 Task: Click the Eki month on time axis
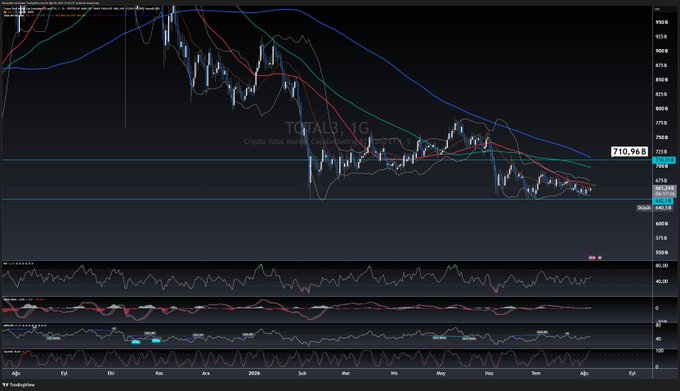[x=111, y=373]
